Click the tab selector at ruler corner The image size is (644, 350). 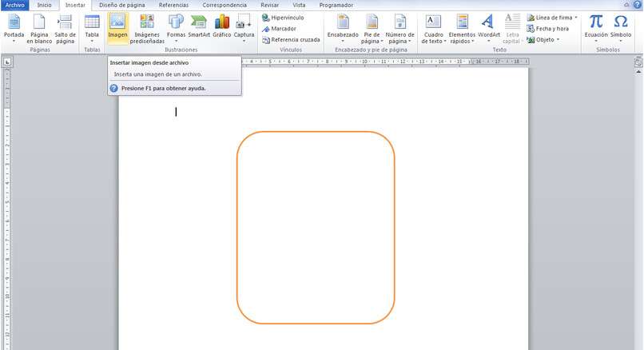coord(7,62)
